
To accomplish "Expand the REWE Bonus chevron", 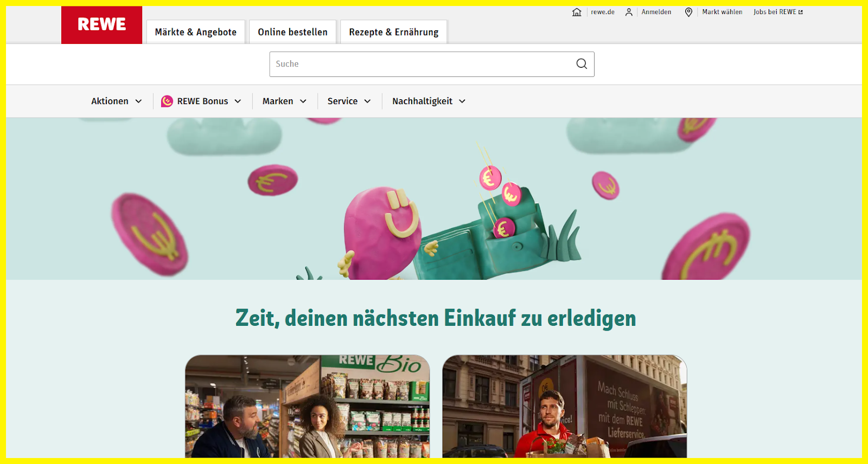I will click(x=238, y=101).
